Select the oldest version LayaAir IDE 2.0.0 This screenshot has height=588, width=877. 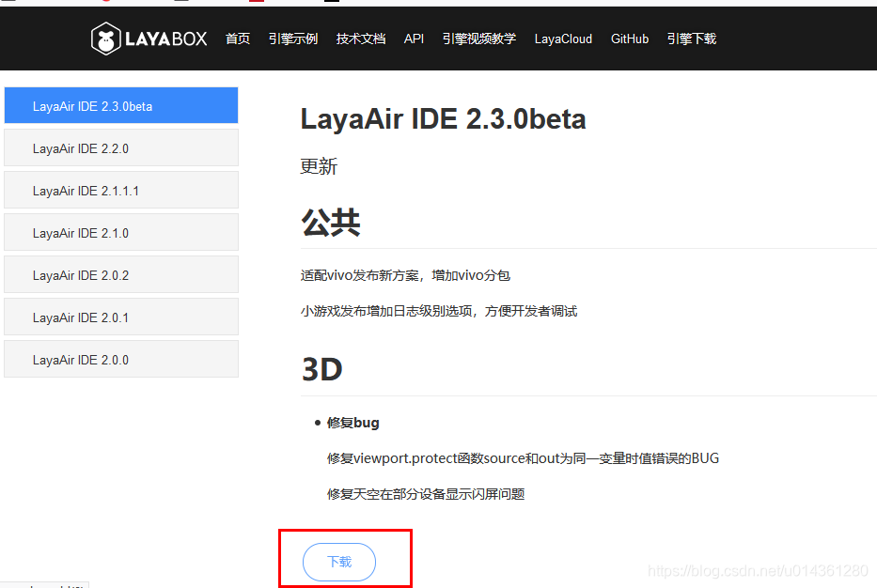point(120,359)
